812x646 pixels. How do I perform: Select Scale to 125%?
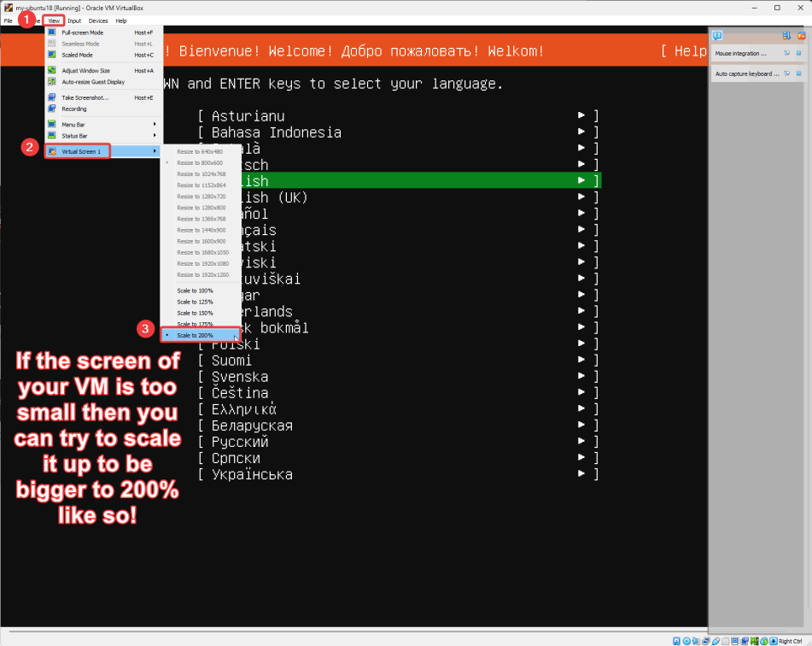pyautogui.click(x=201, y=302)
